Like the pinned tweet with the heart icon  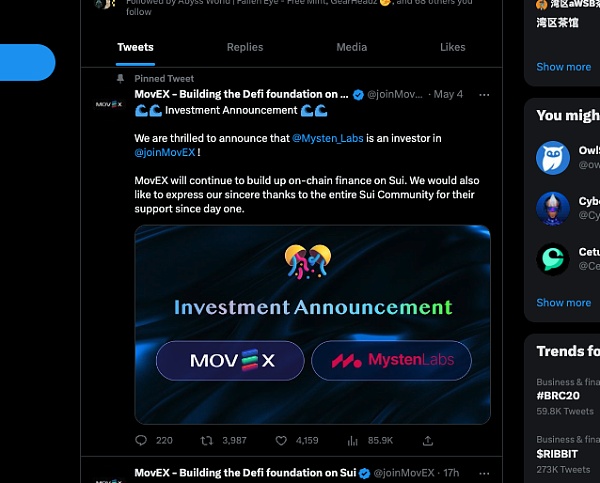click(x=281, y=441)
